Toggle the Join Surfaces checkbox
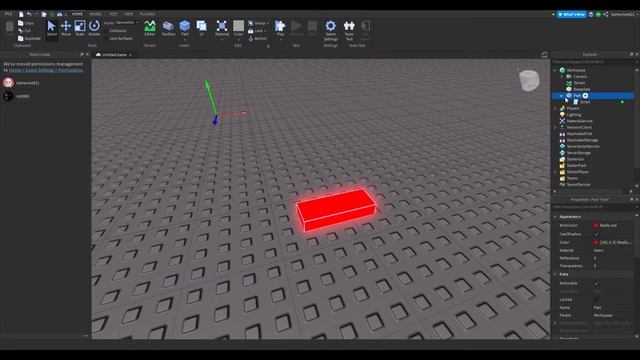 click(106, 38)
